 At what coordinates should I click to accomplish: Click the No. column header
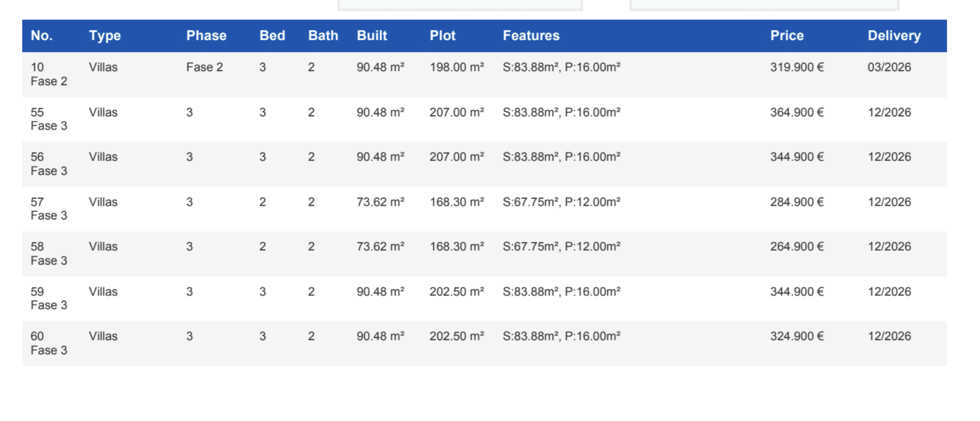[42, 36]
